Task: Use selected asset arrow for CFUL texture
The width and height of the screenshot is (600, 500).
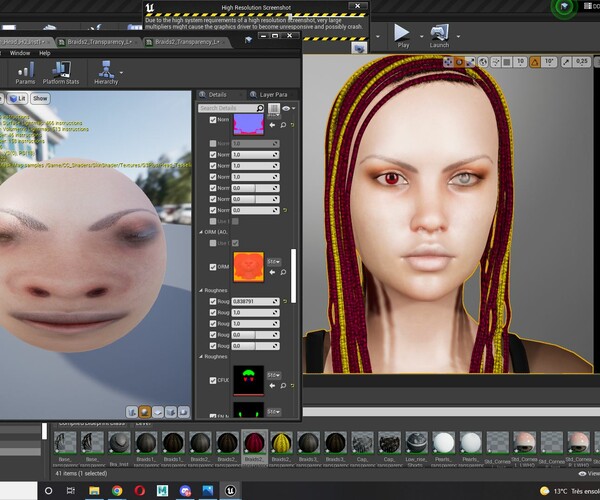Action: click(x=272, y=386)
